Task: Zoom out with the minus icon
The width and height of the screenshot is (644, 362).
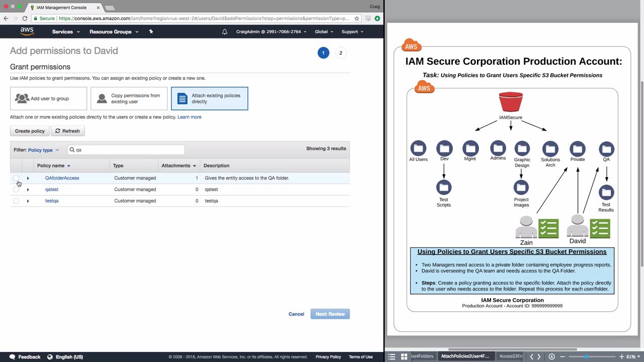Action: tap(563, 356)
